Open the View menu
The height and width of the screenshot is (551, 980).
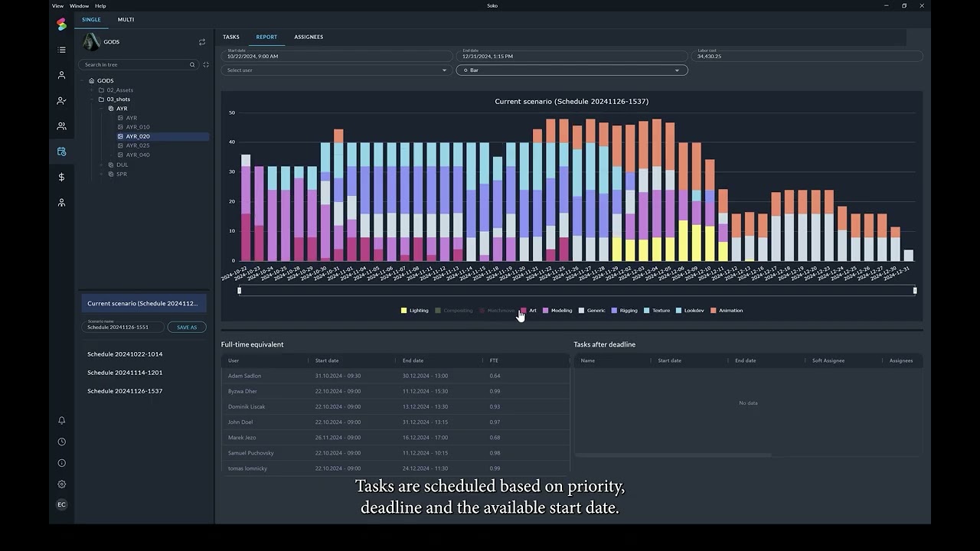57,5
